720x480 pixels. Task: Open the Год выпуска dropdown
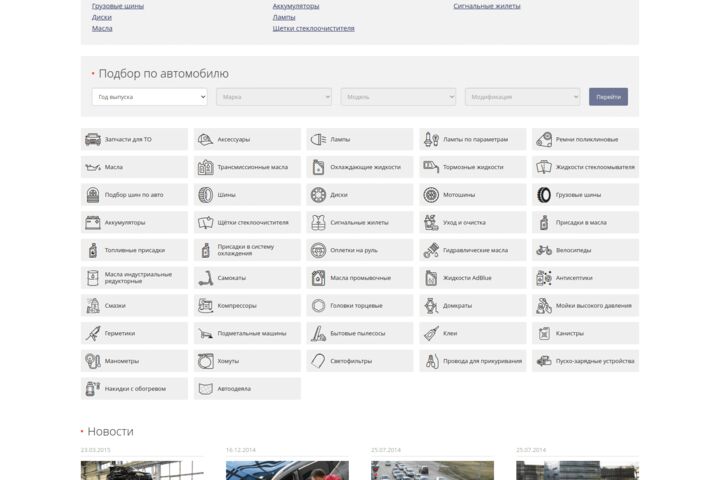(x=150, y=97)
